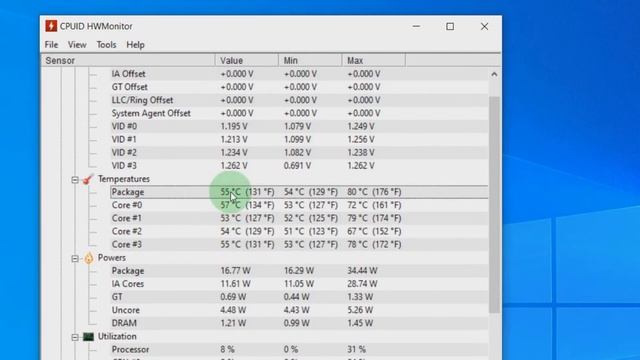640x360 pixels.
Task: Collapse the Utilization section
Action: click(75, 337)
